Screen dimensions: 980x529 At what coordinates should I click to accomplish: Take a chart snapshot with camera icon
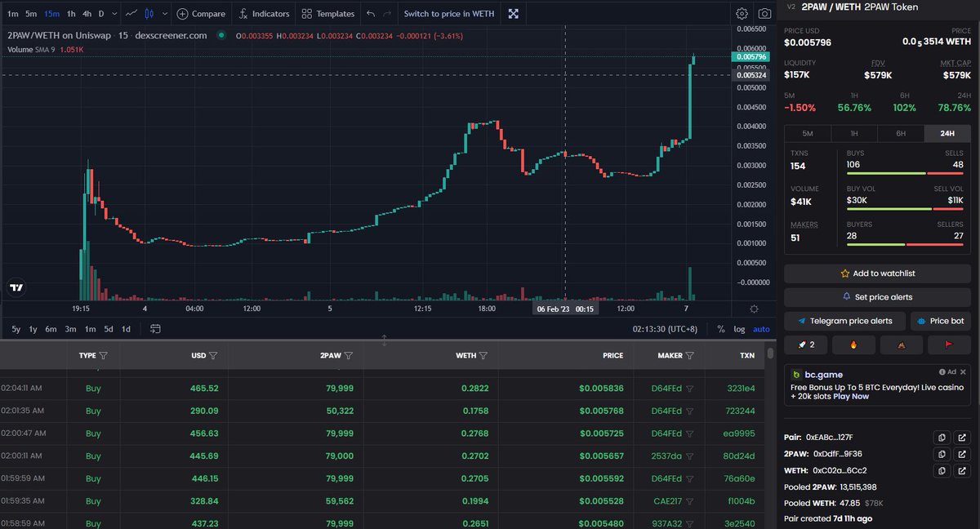(x=764, y=14)
